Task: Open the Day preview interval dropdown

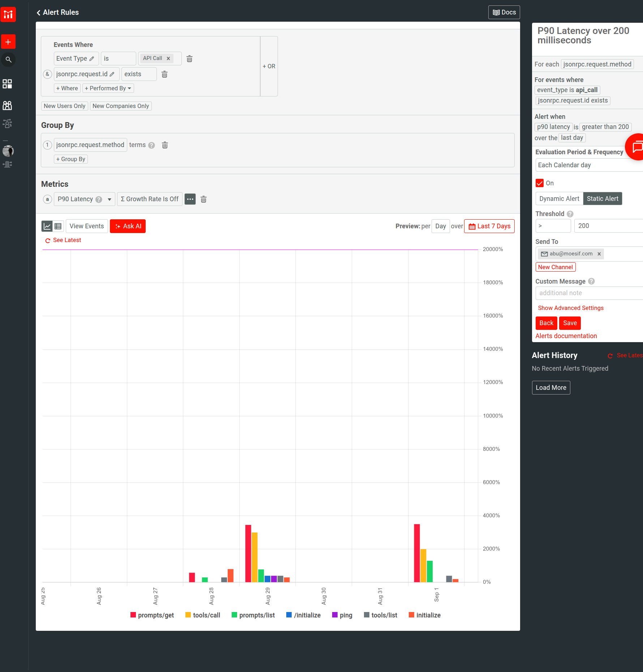Action: [440, 226]
